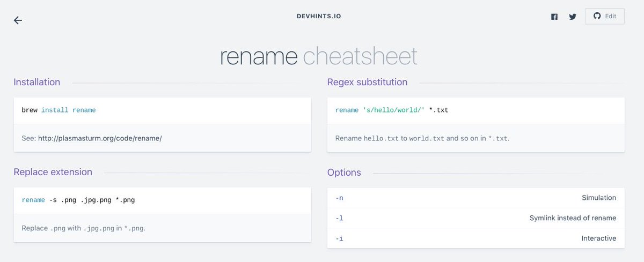644x262 pixels.
Task: Share page via Facebook icon
Action: click(x=554, y=17)
